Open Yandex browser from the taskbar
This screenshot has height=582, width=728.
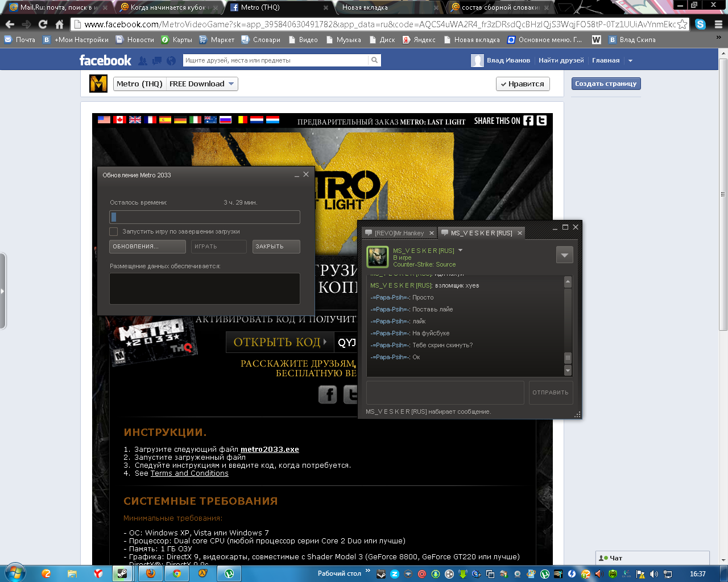pyautogui.click(x=98, y=573)
